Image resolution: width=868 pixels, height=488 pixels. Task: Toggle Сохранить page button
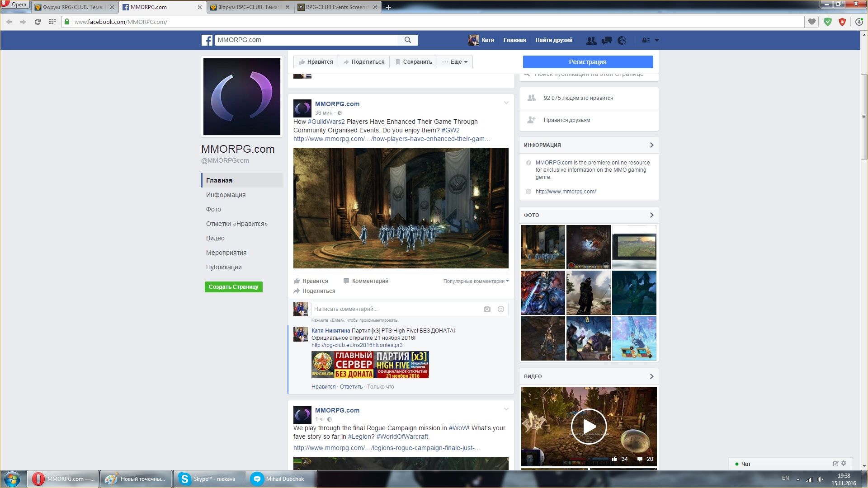(413, 62)
